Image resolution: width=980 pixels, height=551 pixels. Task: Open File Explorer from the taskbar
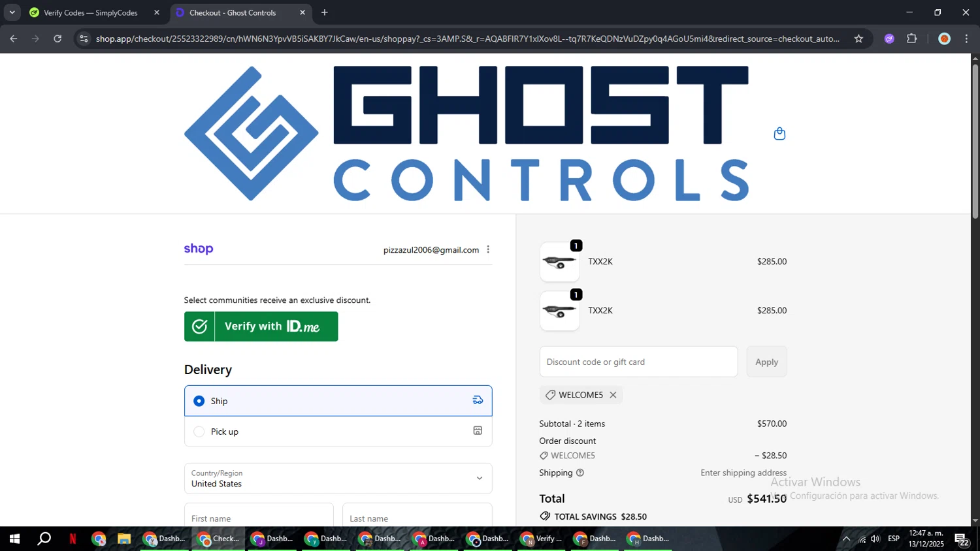(x=124, y=539)
